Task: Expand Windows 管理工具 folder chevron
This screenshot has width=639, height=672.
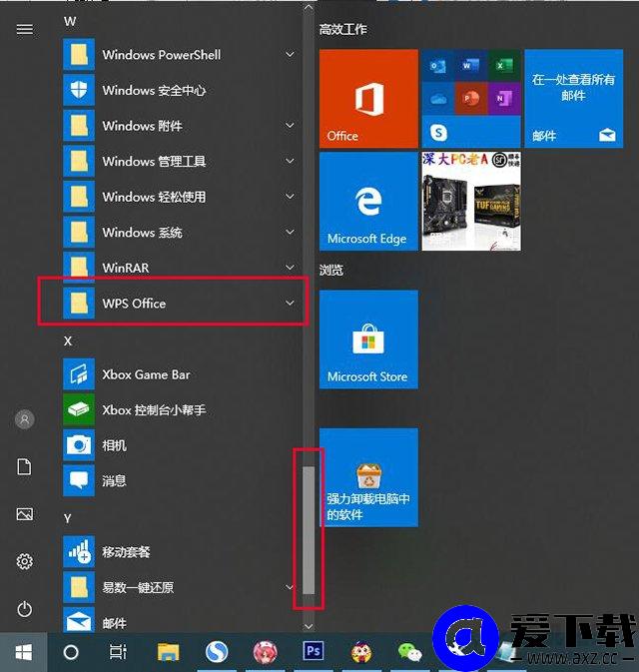Action: [x=291, y=161]
